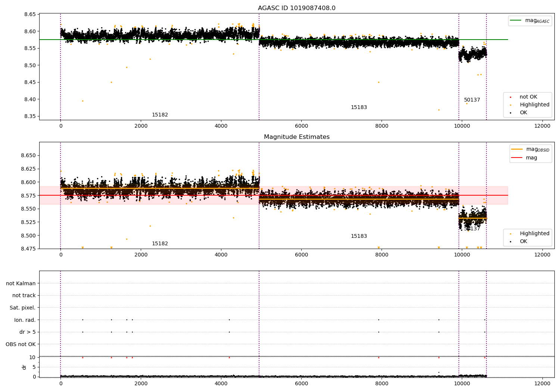Click the 'not Kalman' axis label
Screen dimensions: 560x392
[21, 283]
